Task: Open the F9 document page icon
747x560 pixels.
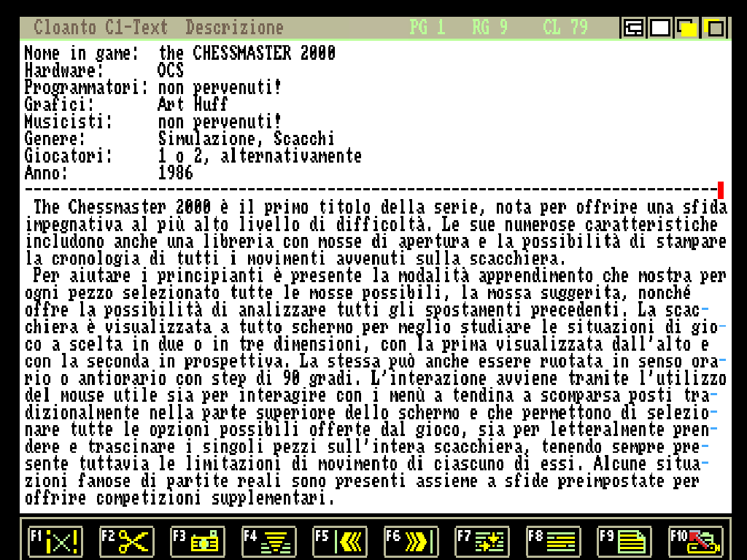Action: tap(624, 542)
